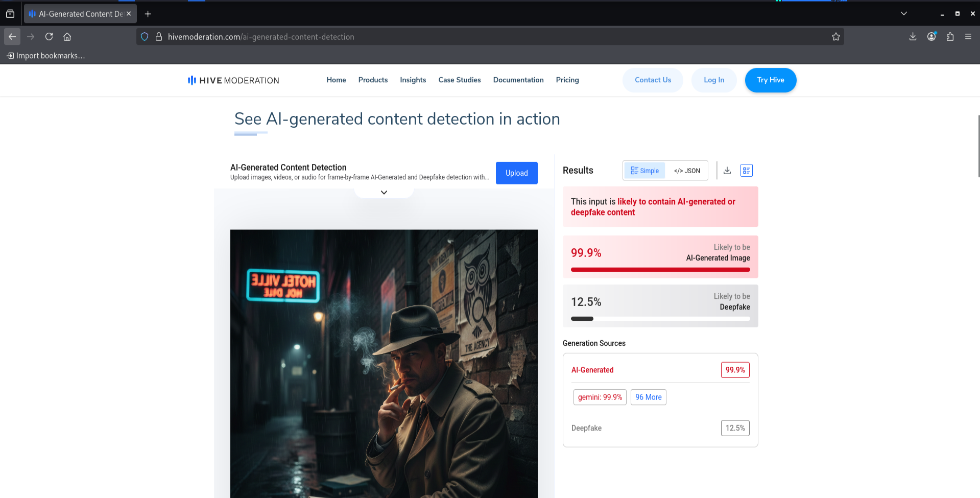Click the Try Hive button
Image resolution: width=980 pixels, height=498 pixels.
pos(771,80)
